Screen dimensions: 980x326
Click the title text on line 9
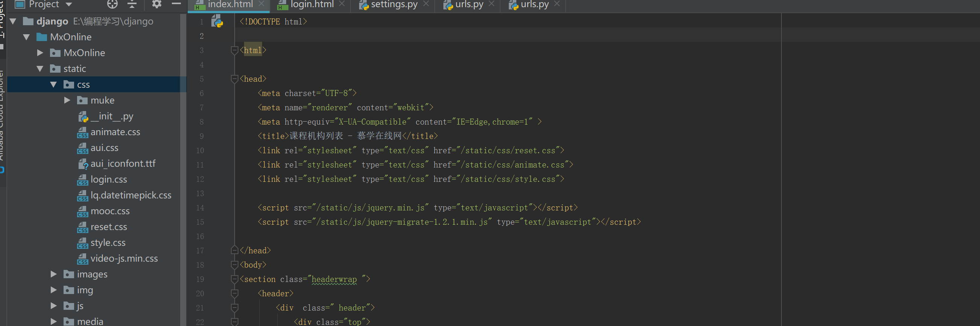click(x=346, y=136)
